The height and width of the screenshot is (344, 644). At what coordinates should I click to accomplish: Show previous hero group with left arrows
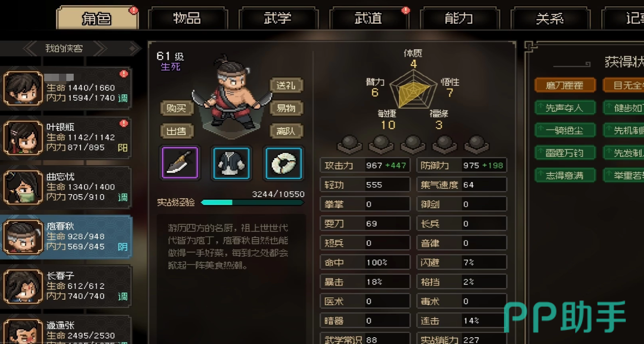point(30,48)
